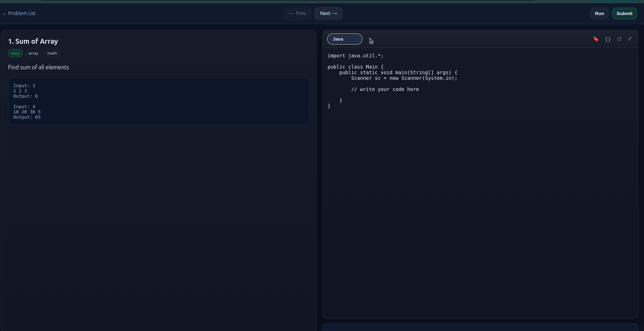Click the sample input/output example box

[159, 101]
